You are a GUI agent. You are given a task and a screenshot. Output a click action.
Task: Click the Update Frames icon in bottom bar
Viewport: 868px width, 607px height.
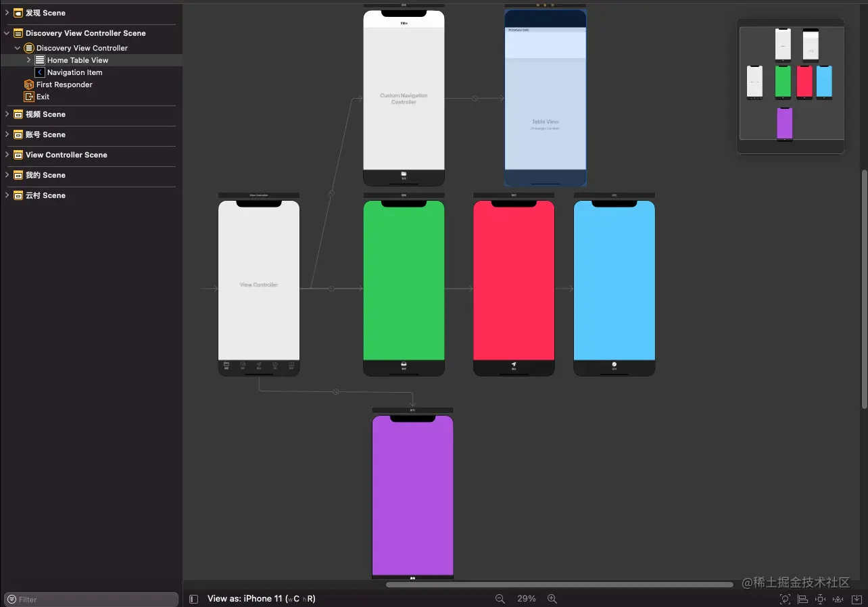(785, 599)
